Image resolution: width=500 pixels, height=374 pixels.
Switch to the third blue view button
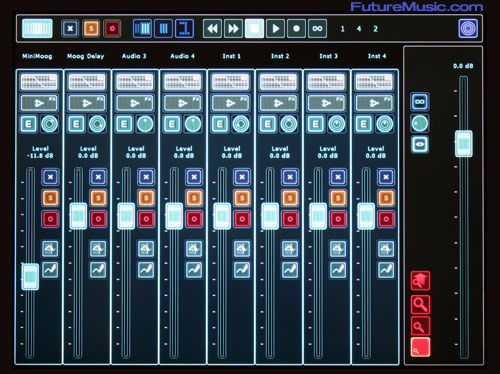click(184, 29)
